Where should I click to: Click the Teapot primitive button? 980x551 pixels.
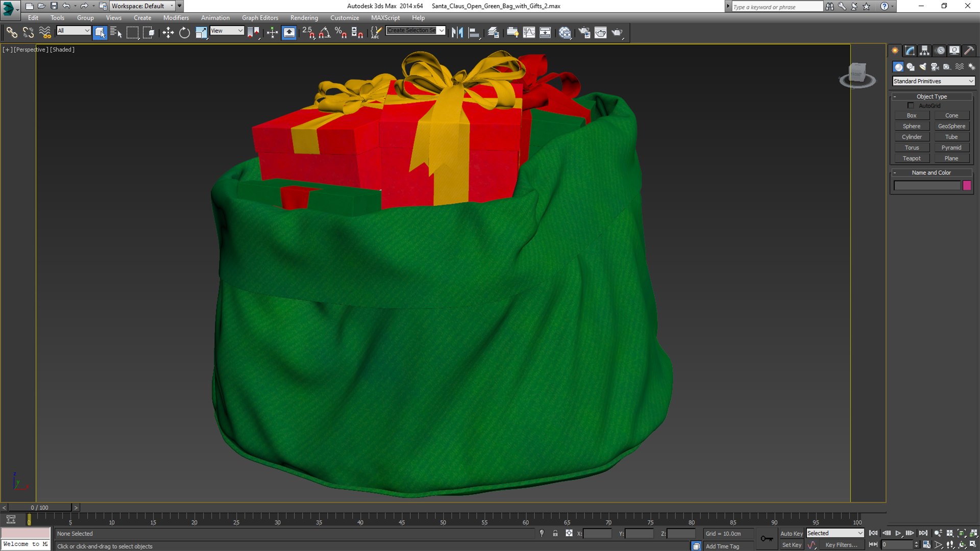pos(912,159)
